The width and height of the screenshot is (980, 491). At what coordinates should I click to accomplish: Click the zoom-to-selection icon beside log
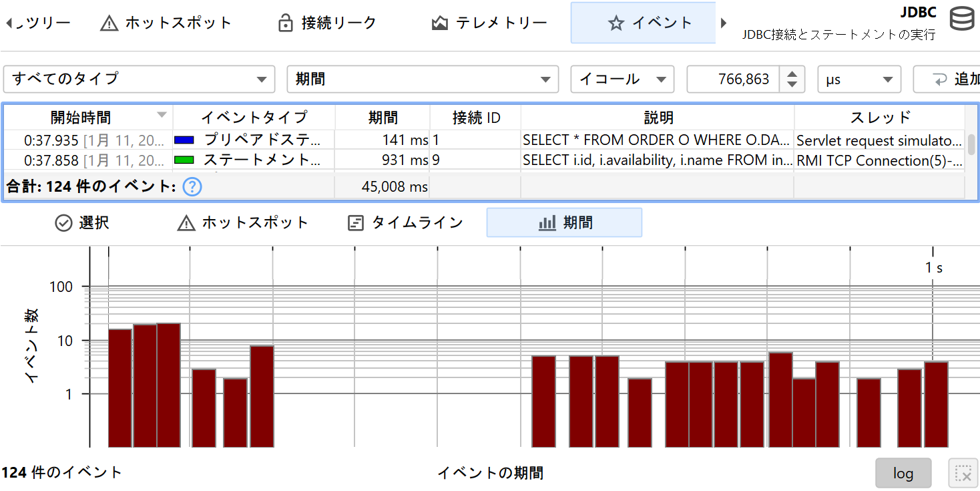tap(963, 474)
